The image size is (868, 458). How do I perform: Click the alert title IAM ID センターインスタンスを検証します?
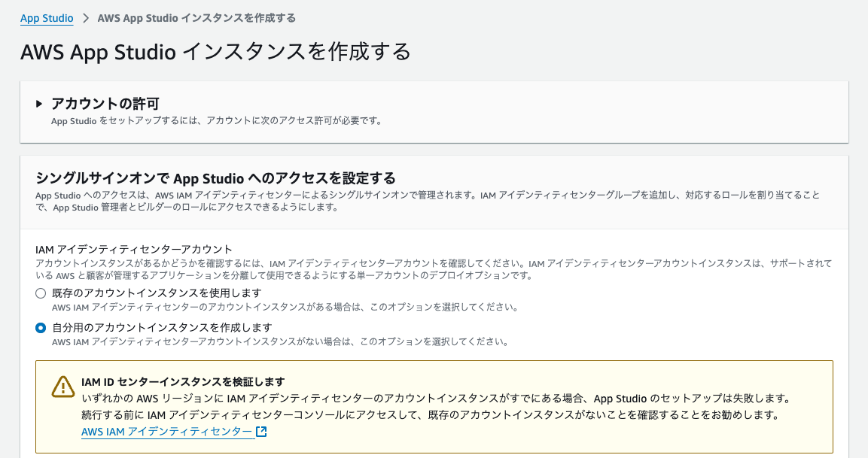point(183,382)
